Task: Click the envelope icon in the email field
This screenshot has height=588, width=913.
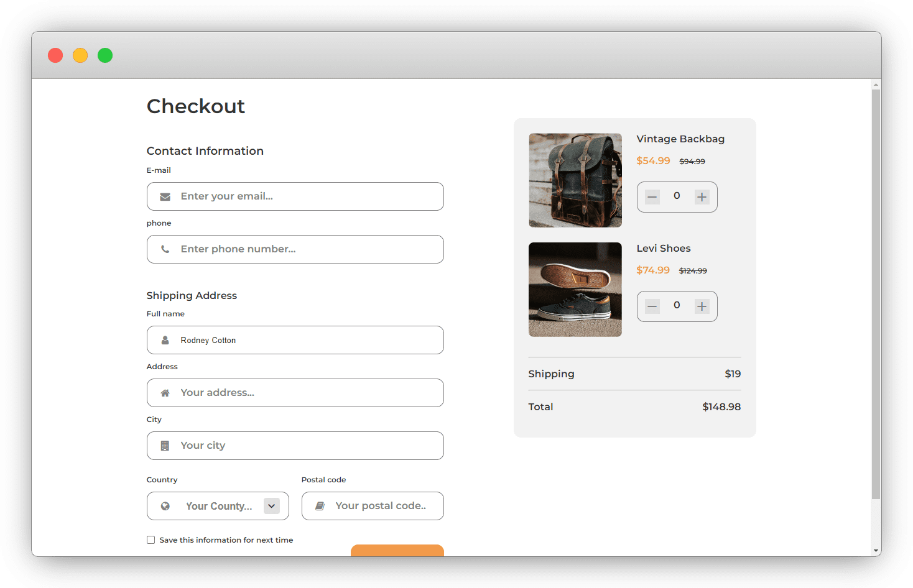Action: click(165, 196)
